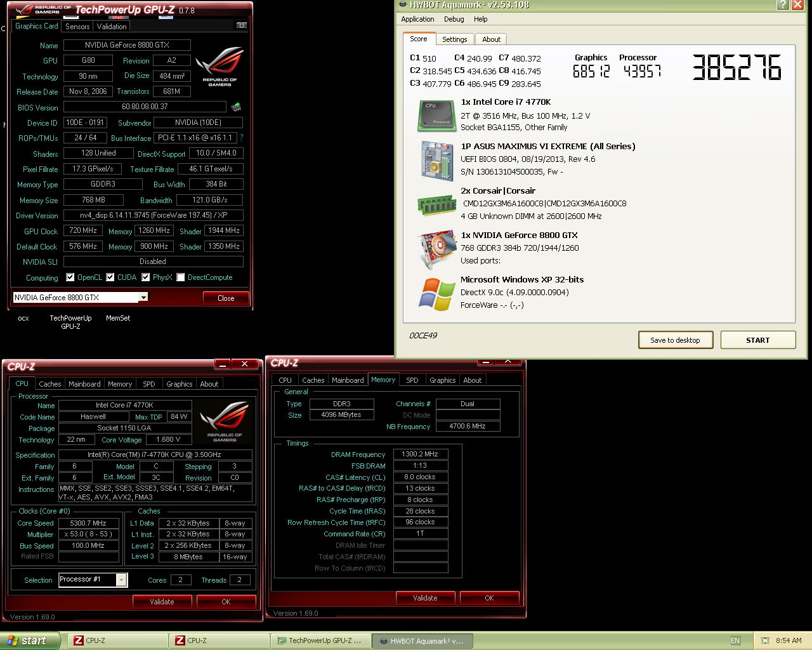812x650 pixels.
Task: Click the EN language indicator in taskbar
Action: tap(735, 640)
